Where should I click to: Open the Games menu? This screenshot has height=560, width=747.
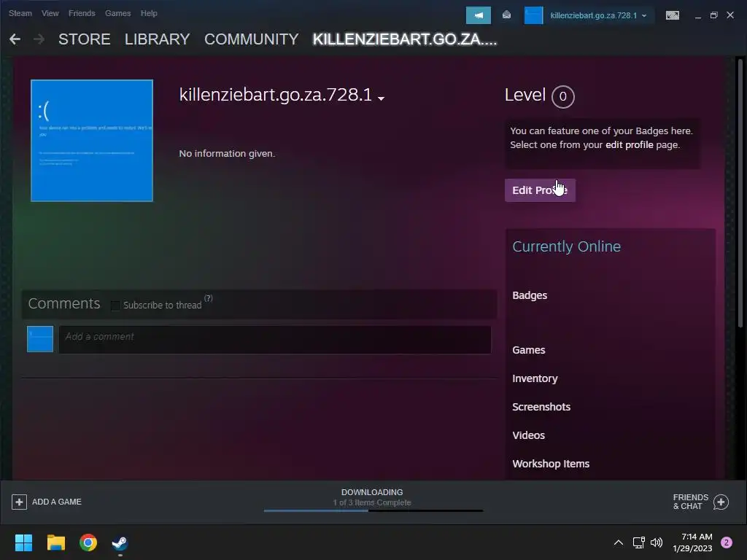click(x=117, y=13)
